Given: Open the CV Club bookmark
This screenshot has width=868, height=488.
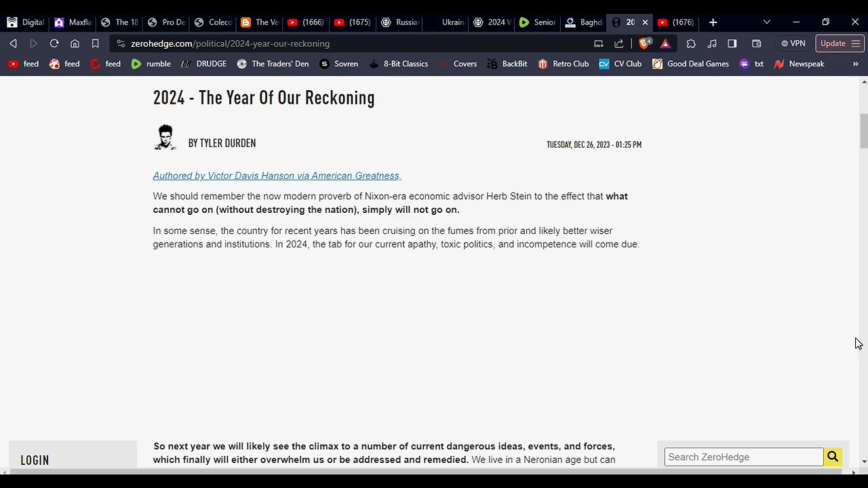Looking at the screenshot, I should tap(620, 64).
